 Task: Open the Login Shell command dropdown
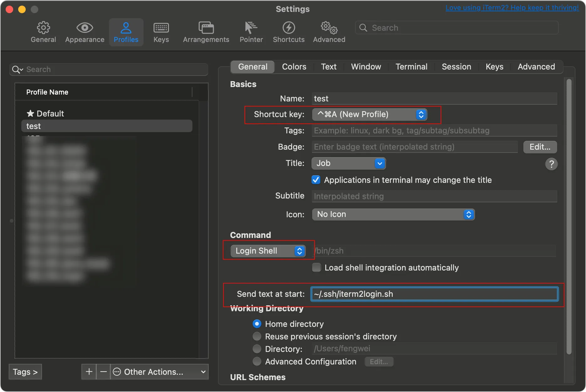tap(268, 251)
